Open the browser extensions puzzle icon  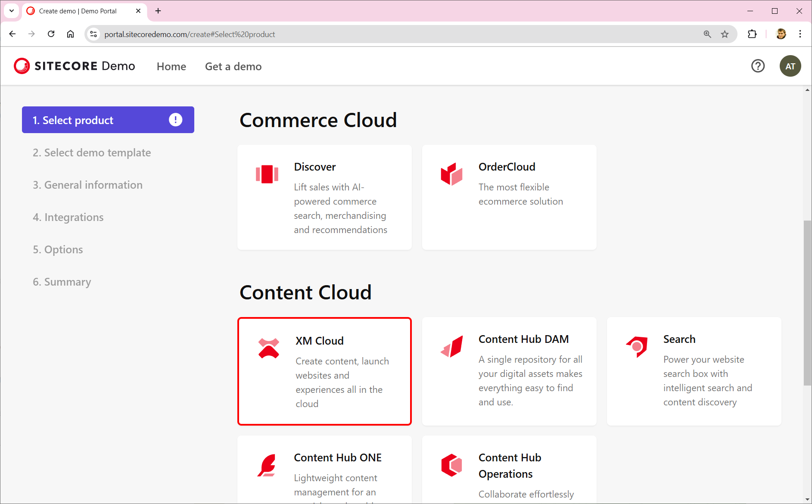pyautogui.click(x=752, y=34)
